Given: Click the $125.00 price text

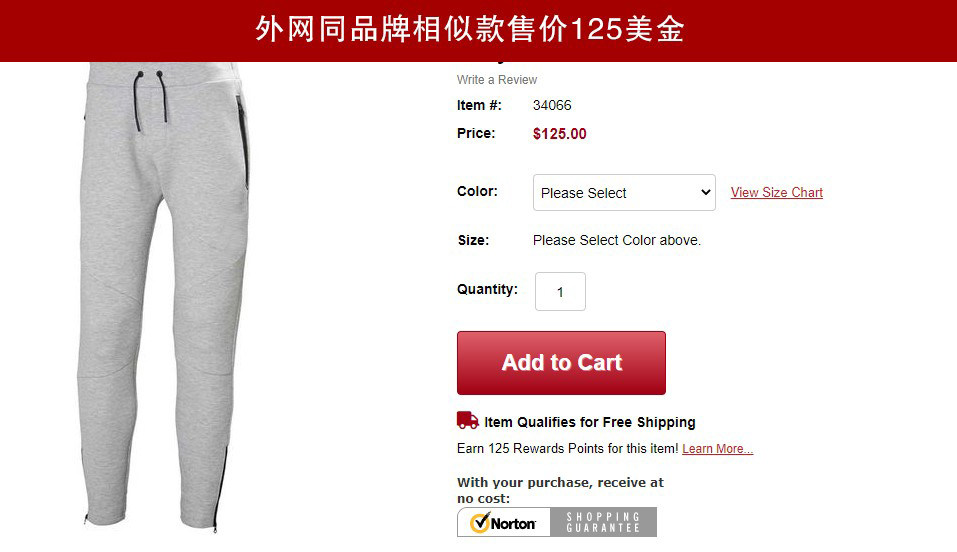Looking at the screenshot, I should point(559,134).
